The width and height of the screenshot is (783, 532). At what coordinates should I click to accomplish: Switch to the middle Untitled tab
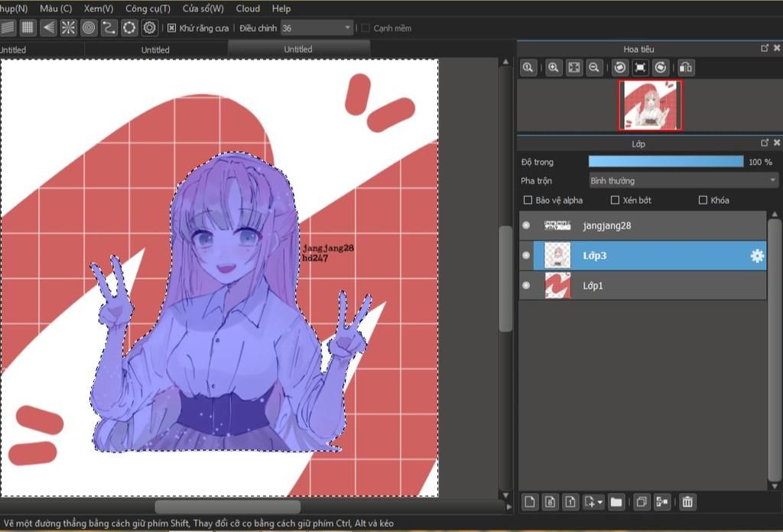coord(155,50)
